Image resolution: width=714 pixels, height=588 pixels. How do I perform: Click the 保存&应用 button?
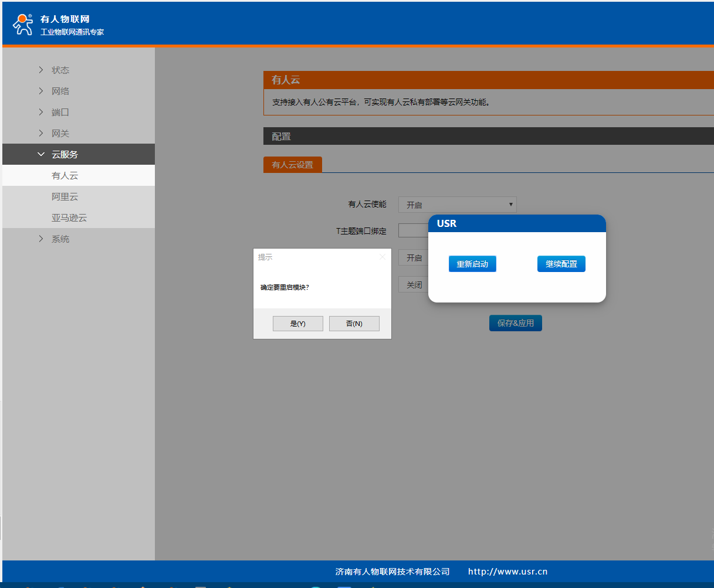(x=515, y=323)
